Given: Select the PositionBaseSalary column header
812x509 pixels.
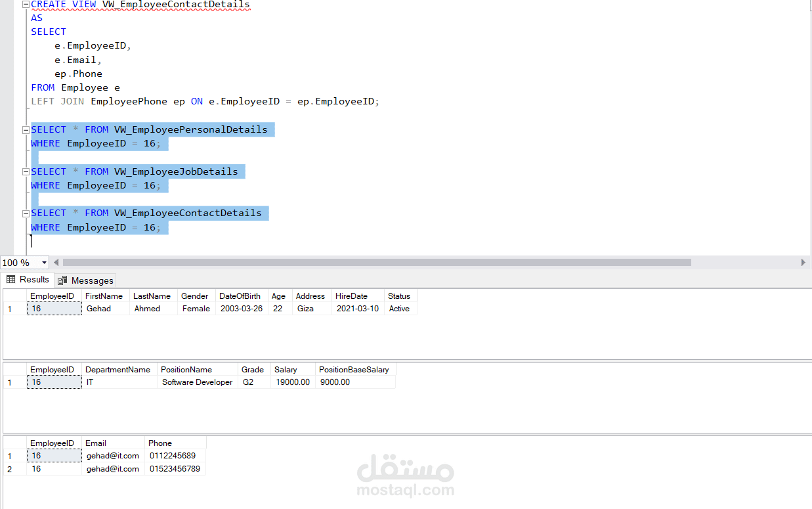Looking at the screenshot, I should coord(356,370).
